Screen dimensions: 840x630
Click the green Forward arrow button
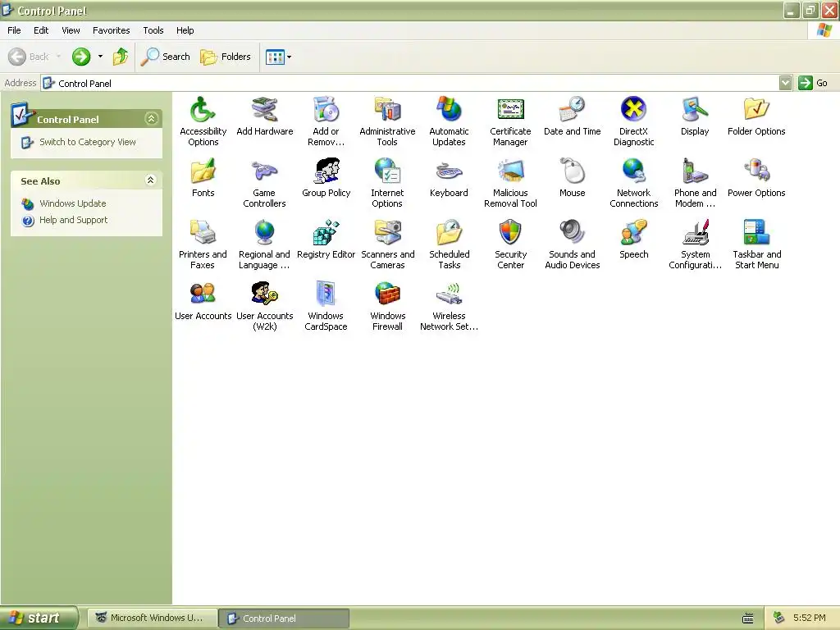pyautogui.click(x=81, y=57)
